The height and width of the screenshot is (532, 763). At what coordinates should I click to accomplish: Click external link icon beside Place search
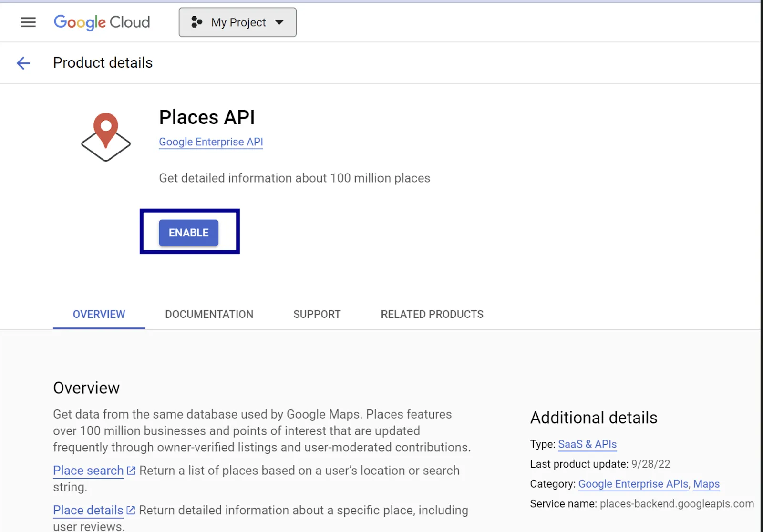tap(131, 471)
